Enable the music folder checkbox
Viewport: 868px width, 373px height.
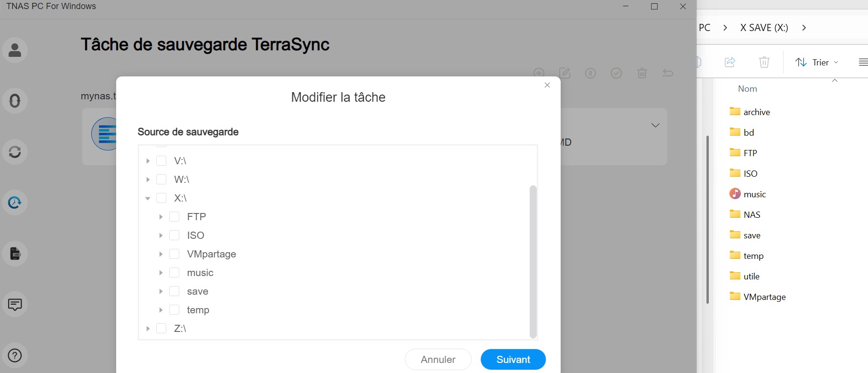pyautogui.click(x=174, y=273)
